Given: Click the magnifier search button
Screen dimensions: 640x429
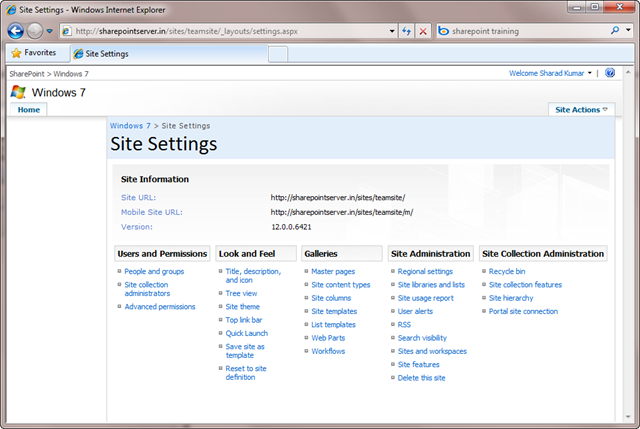Looking at the screenshot, I should click(615, 30).
